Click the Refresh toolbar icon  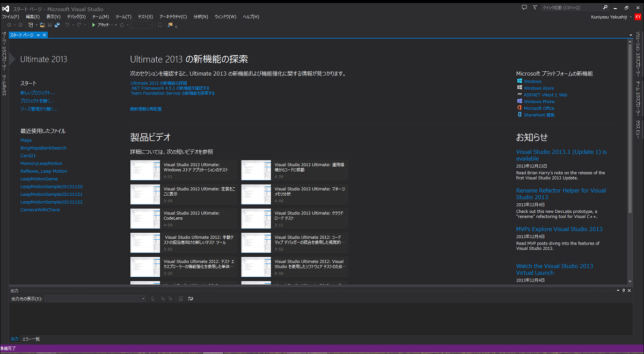tap(122, 25)
